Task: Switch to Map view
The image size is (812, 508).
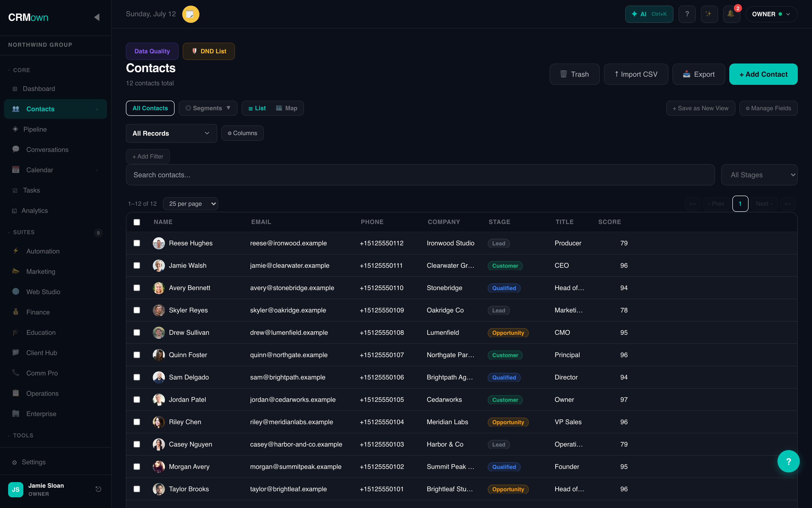Action: pos(286,108)
